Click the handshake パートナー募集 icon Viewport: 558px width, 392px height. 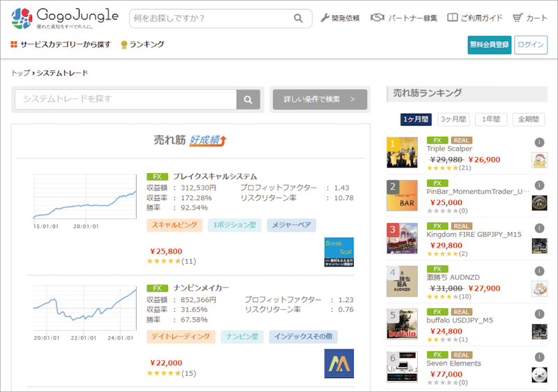pyautogui.click(x=377, y=17)
